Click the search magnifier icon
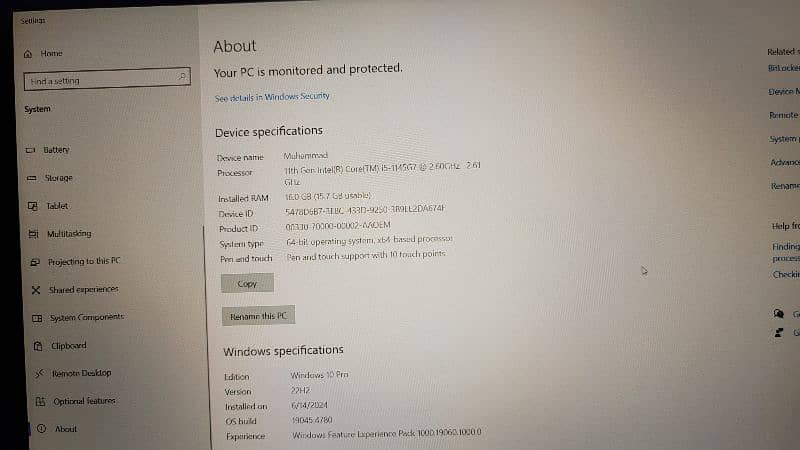The height and width of the screenshot is (450, 800). pyautogui.click(x=181, y=76)
